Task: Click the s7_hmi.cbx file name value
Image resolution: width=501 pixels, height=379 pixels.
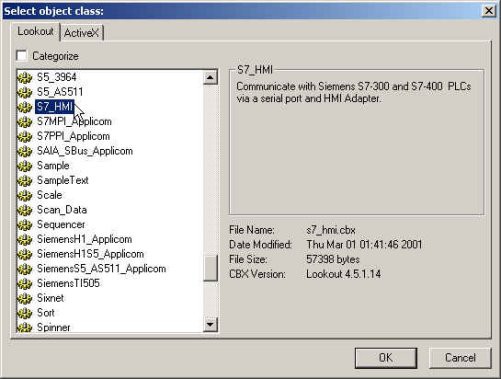Action: (331, 230)
